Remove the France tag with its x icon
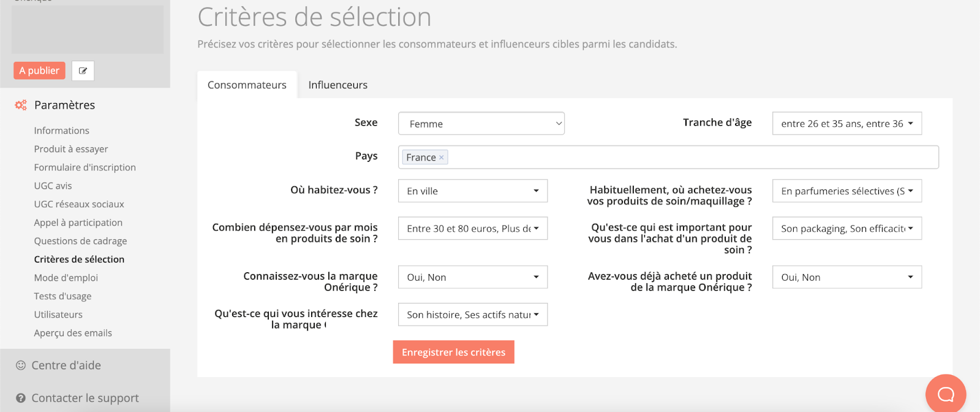Image resolution: width=980 pixels, height=412 pixels. click(442, 158)
